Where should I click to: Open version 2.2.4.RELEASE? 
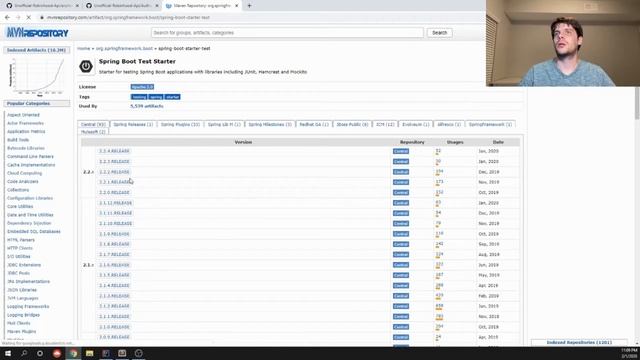[x=114, y=151]
